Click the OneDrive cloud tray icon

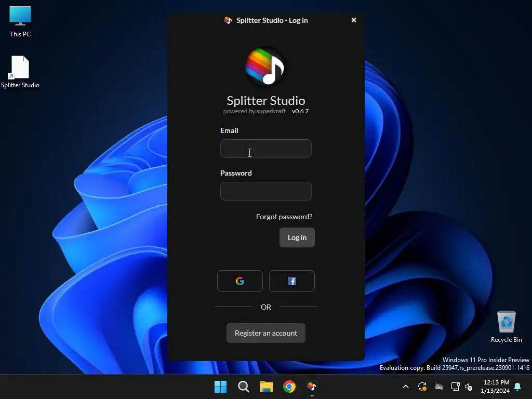tap(438, 387)
